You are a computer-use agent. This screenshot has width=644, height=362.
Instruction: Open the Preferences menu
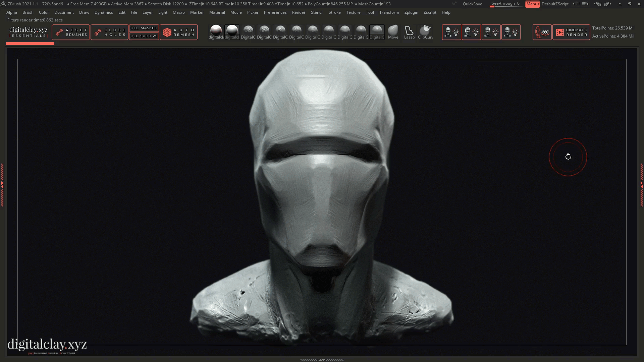coord(275,12)
